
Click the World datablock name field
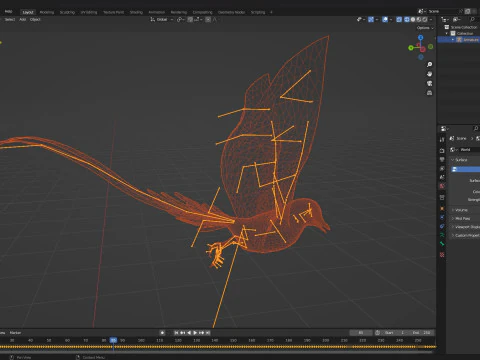click(x=470, y=150)
